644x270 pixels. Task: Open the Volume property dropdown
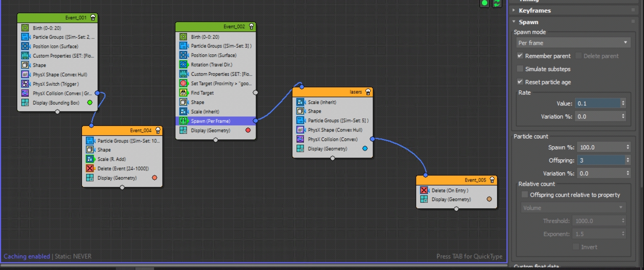coord(573,208)
